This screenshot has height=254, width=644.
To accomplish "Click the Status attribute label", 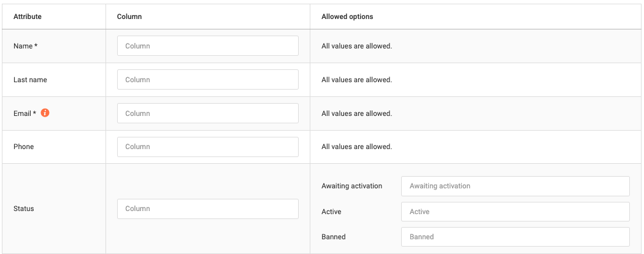I will click(x=24, y=209).
